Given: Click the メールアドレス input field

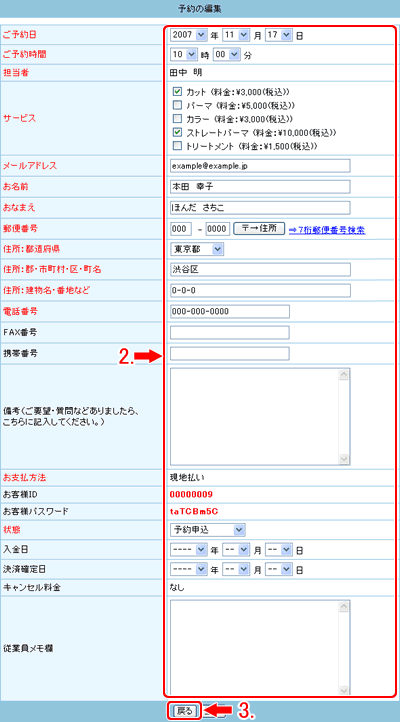Looking at the screenshot, I should point(260,165).
